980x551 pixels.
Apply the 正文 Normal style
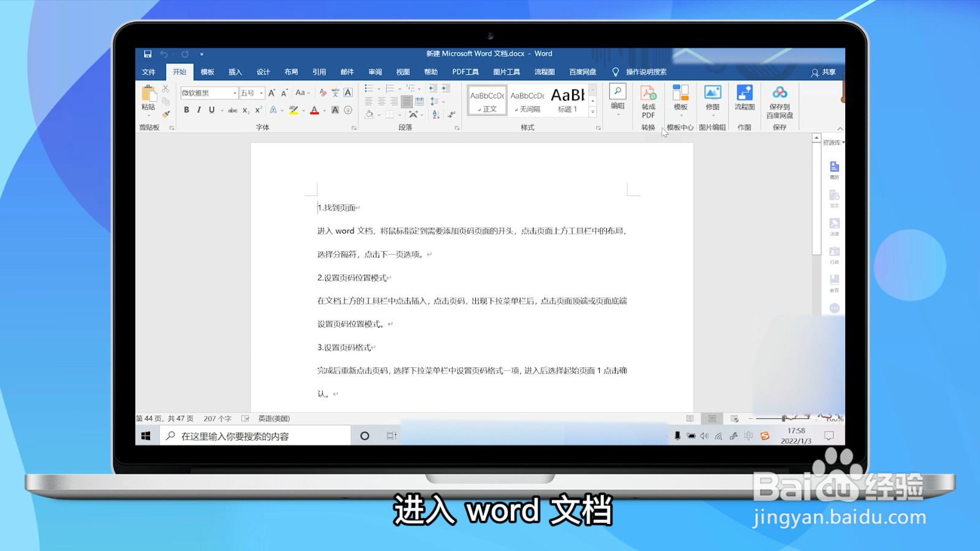488,100
